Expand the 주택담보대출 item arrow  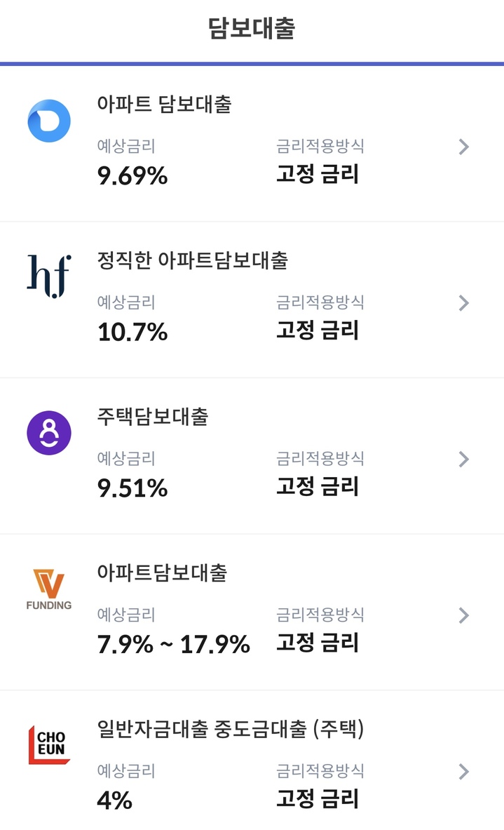(463, 460)
